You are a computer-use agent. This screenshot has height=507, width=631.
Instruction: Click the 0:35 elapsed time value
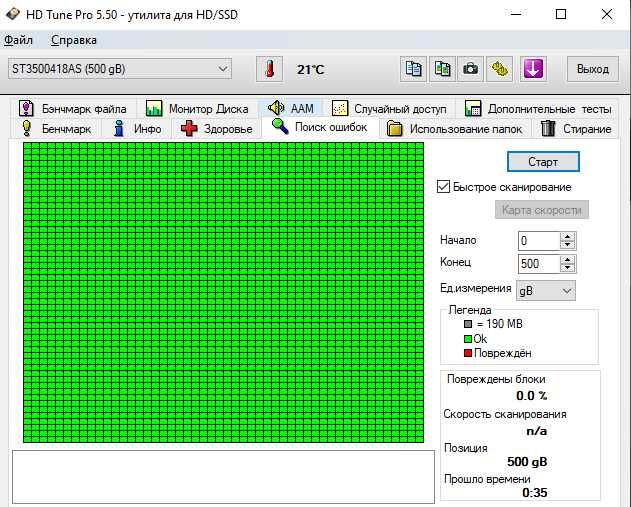535,493
